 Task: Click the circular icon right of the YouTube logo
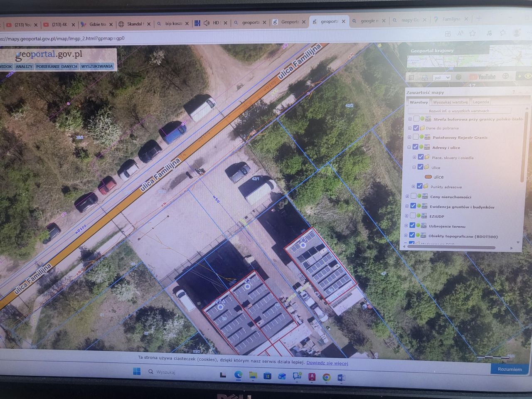[506, 76]
